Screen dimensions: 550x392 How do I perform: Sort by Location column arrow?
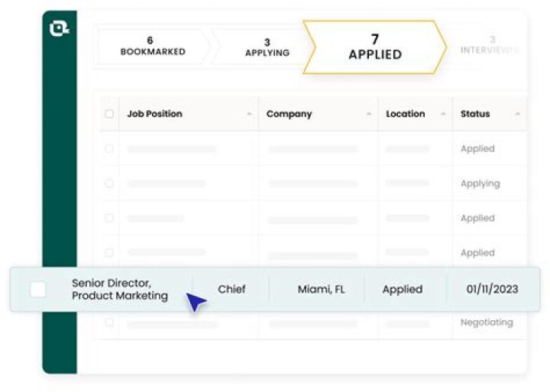click(x=443, y=115)
